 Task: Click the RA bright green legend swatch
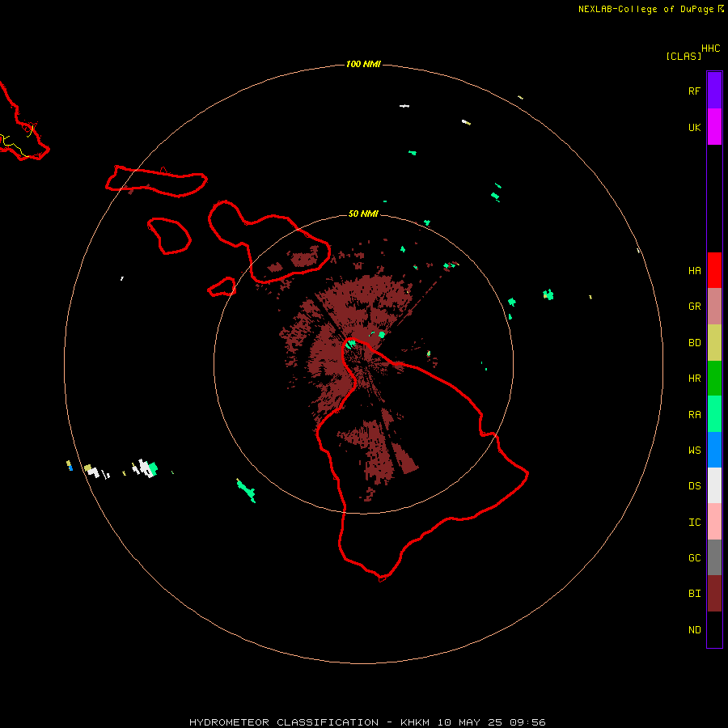[714, 414]
